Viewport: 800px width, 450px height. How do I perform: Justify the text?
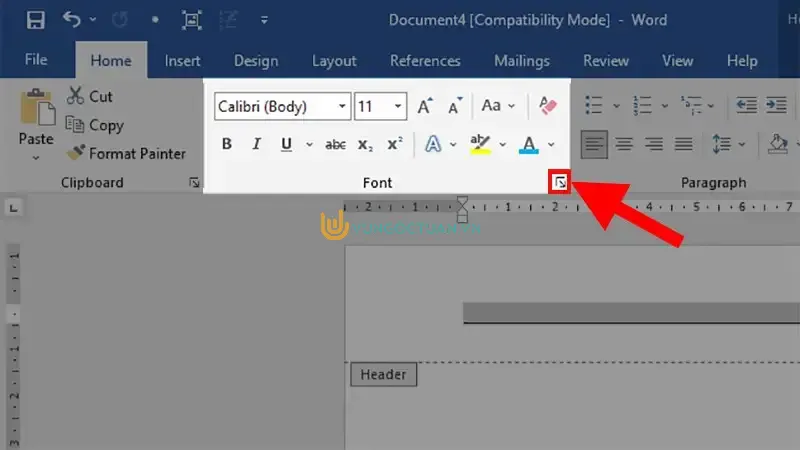coord(684,144)
